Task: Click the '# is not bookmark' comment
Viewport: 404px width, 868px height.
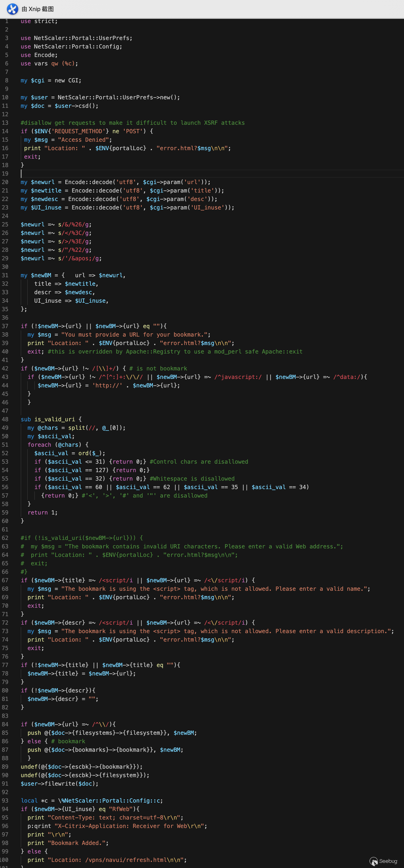Action: 158,369
